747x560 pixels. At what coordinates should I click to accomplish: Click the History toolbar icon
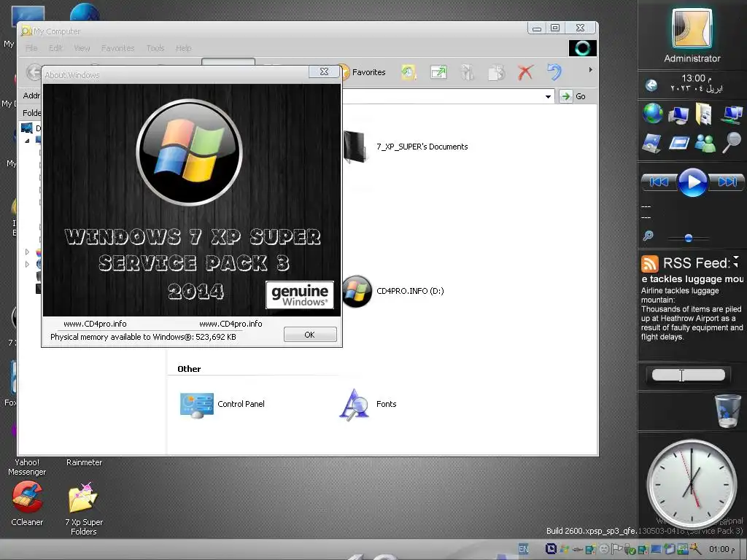(409, 72)
